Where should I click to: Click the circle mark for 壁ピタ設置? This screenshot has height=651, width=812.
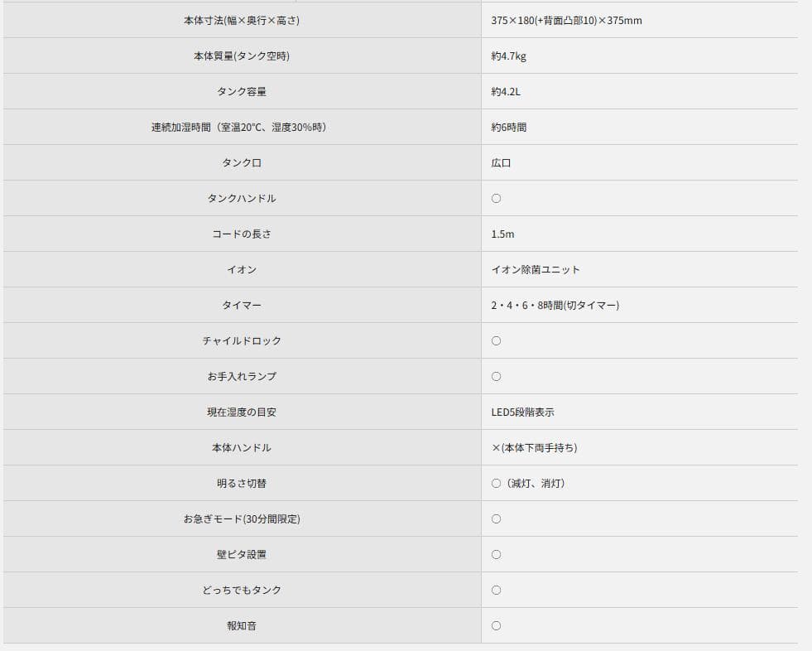pyautogui.click(x=496, y=555)
